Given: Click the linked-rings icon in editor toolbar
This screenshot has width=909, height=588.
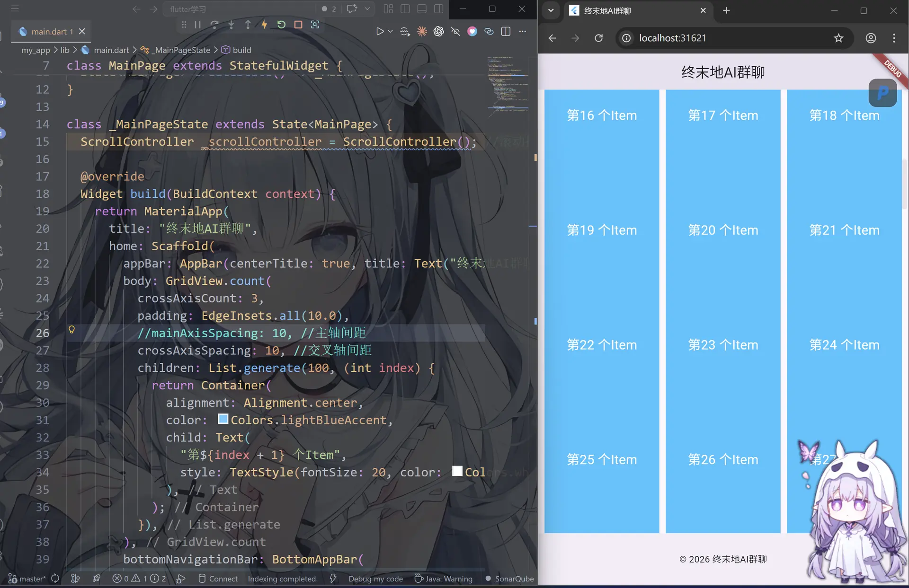Looking at the screenshot, I should pos(489,31).
